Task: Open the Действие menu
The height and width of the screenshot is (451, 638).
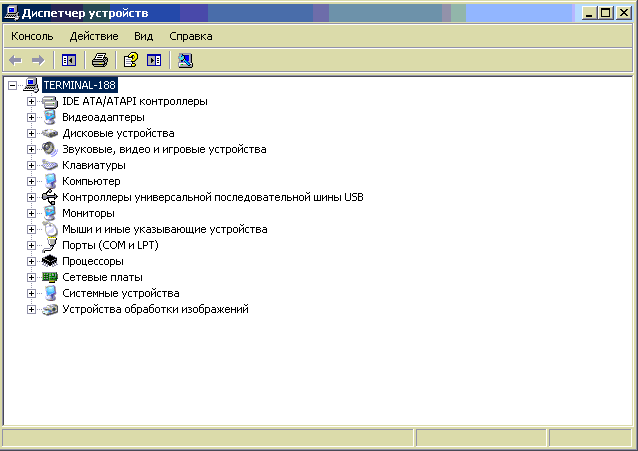Action: tap(94, 36)
